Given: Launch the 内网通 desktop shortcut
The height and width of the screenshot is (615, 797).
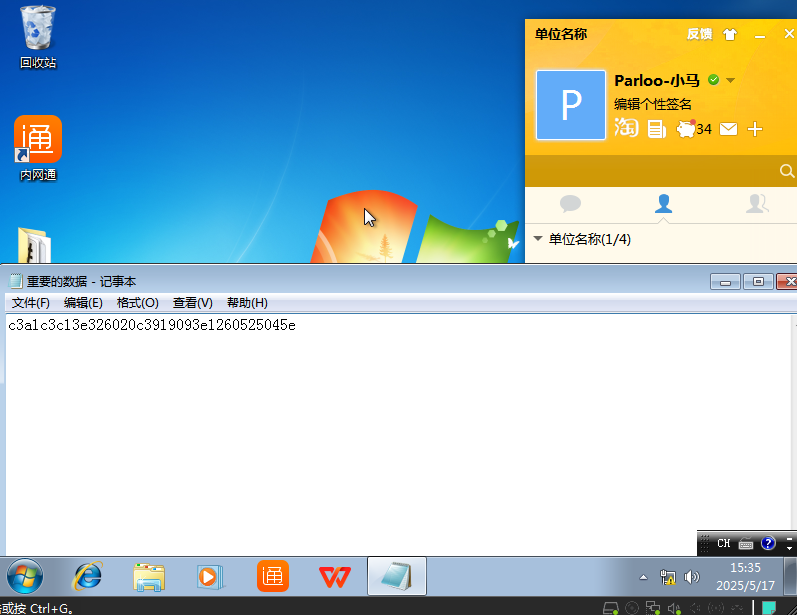Looking at the screenshot, I should pos(38,148).
